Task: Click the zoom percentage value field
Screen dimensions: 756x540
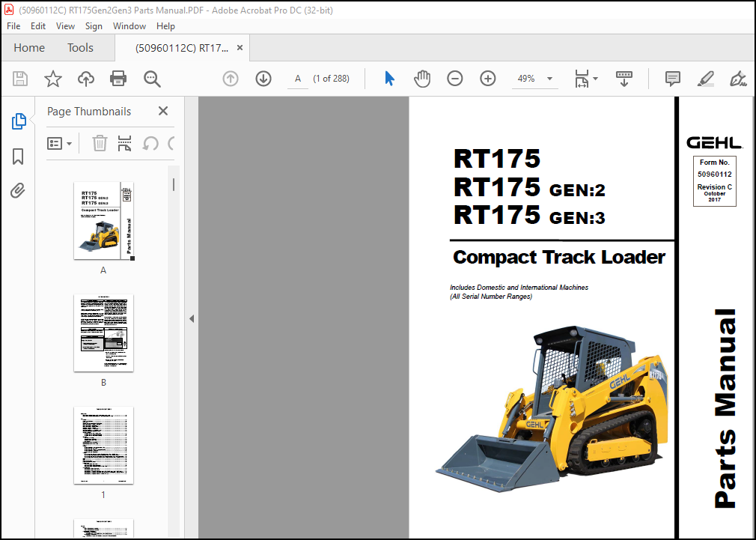Action: point(526,79)
